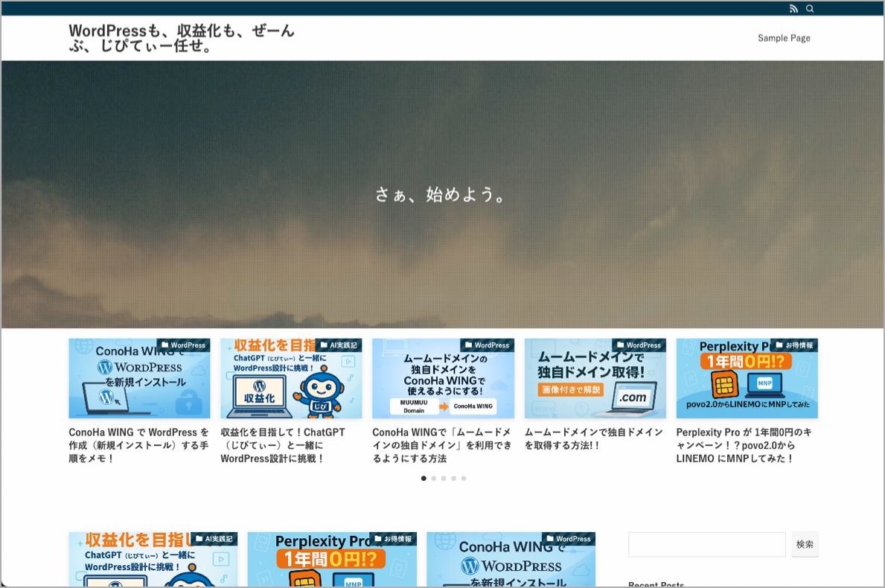Open WordPress category tag on first carousel card
The image size is (885, 588).
pos(183,345)
